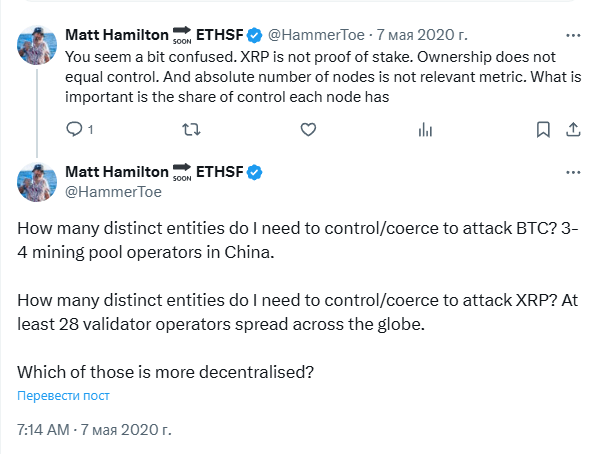
Task: Retweet the first Matt Hamilton tweet
Action: click(191, 129)
